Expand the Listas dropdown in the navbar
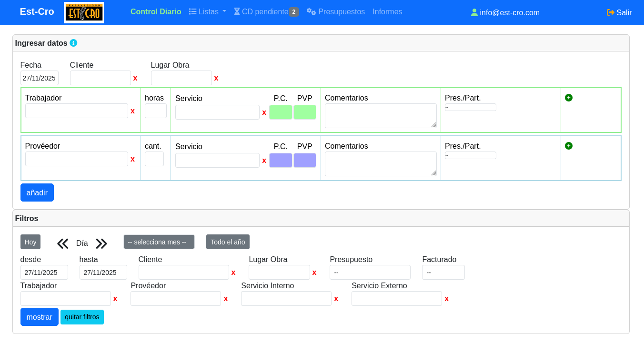The image size is (644, 344). point(208,11)
